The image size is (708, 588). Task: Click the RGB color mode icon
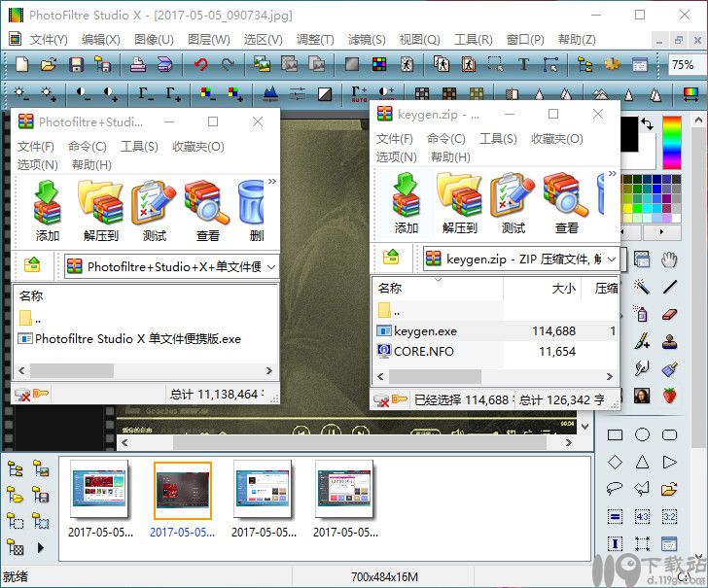[x=379, y=64]
